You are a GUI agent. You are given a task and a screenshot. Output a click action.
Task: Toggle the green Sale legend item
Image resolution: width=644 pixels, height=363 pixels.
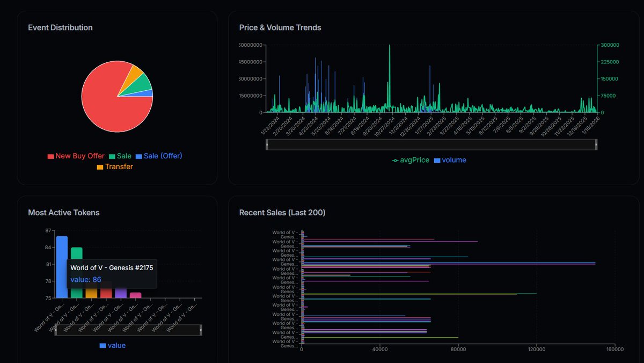pos(120,156)
